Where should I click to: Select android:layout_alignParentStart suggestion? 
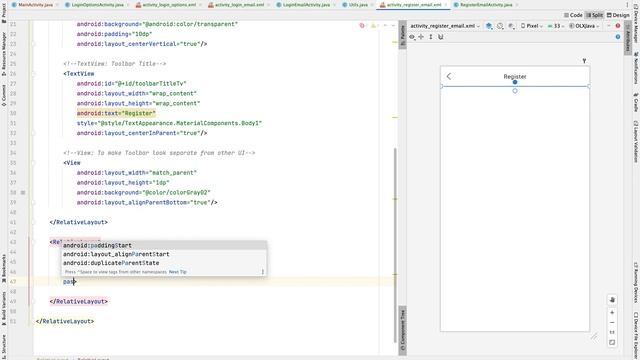point(164,254)
